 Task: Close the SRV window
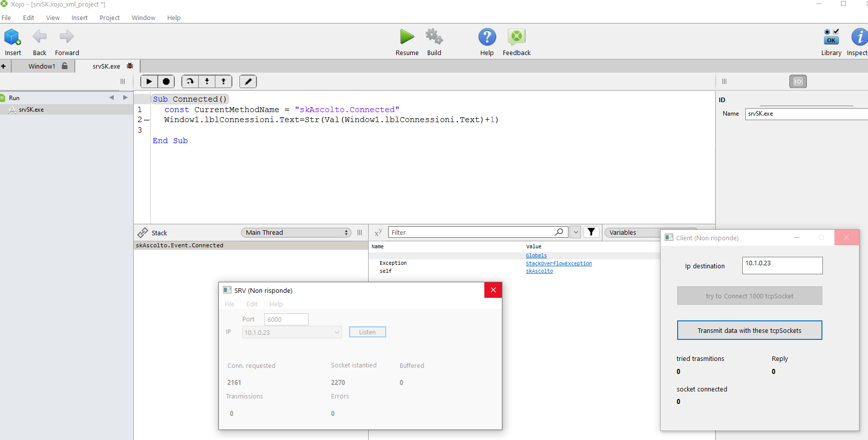493,290
